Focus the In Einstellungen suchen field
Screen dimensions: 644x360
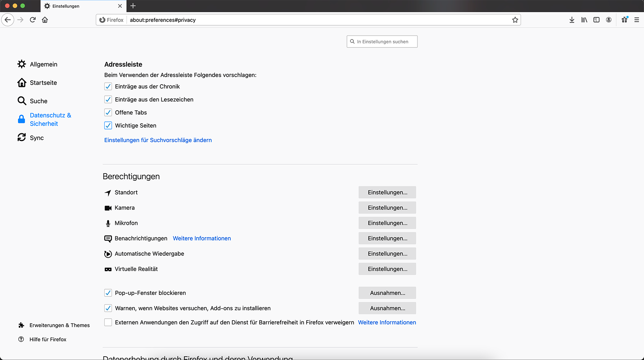(382, 42)
